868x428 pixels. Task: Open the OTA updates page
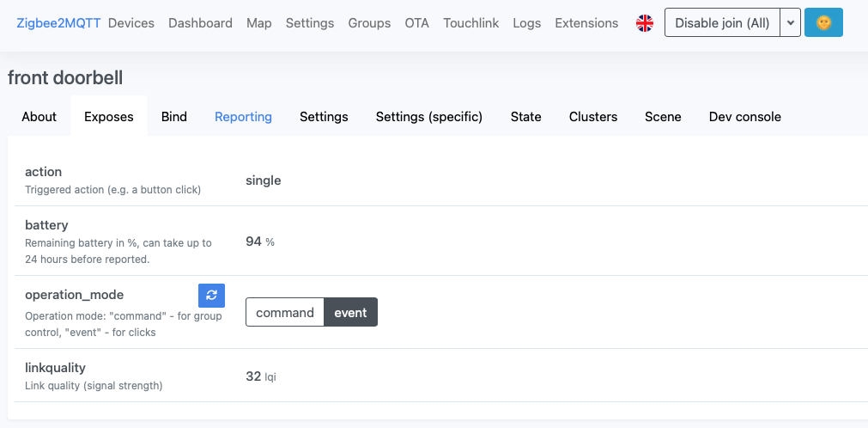tap(416, 23)
